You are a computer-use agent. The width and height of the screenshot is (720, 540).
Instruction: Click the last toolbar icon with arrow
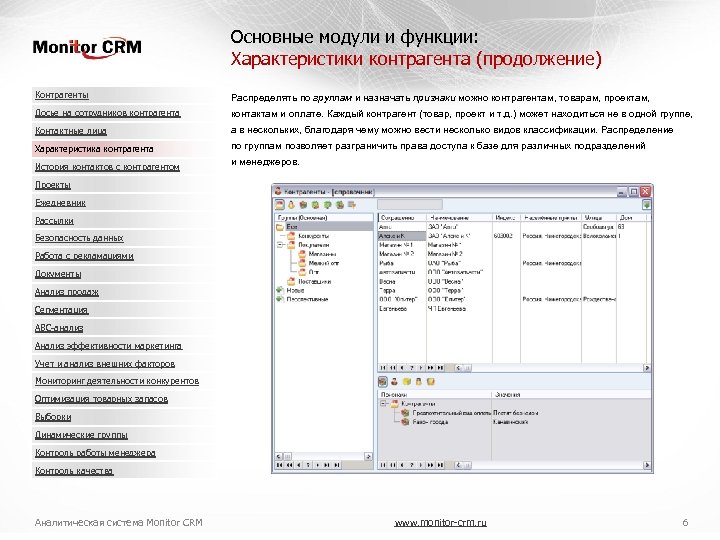(352, 205)
